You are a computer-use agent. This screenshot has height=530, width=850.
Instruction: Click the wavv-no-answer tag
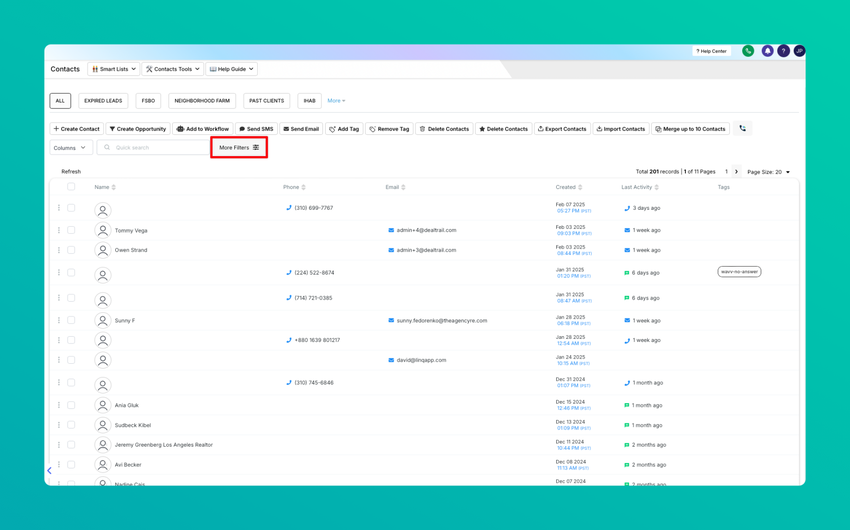tap(739, 272)
